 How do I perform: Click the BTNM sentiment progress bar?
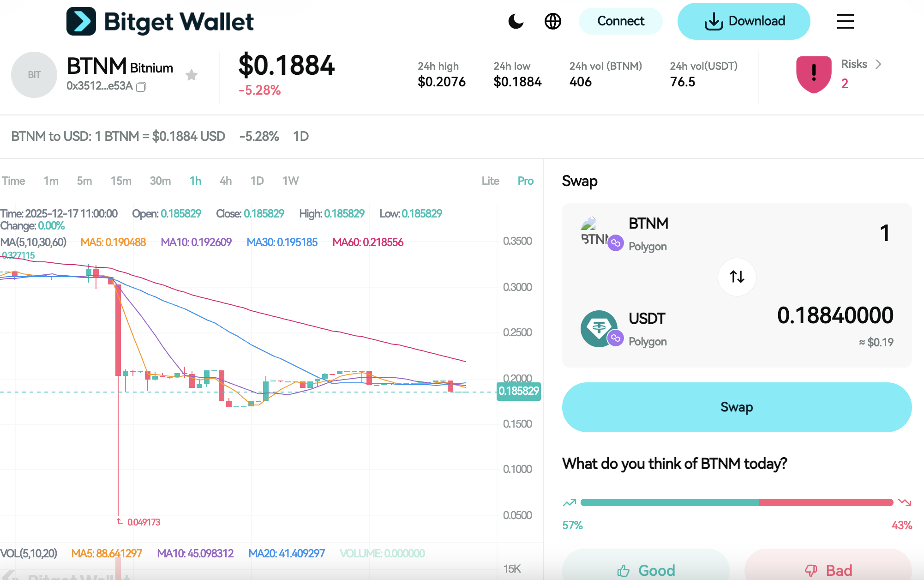(737, 502)
